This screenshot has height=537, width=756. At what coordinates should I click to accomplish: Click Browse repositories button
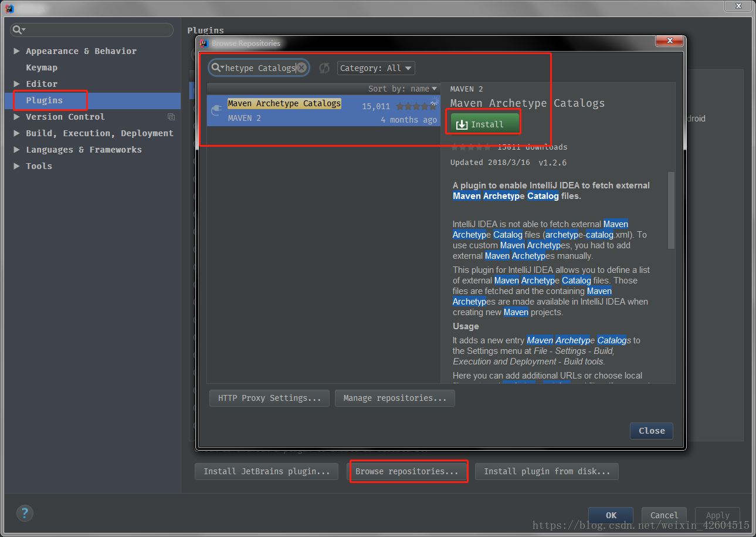point(407,471)
